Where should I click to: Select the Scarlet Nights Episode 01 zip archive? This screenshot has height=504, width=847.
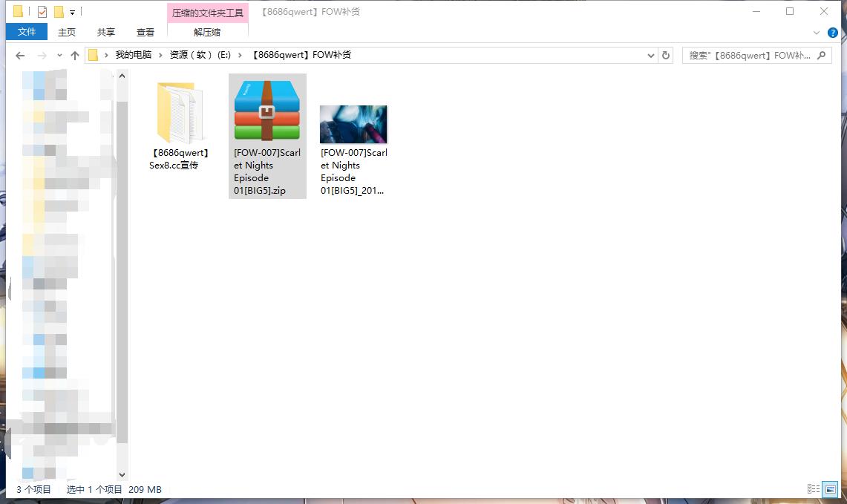[267, 111]
